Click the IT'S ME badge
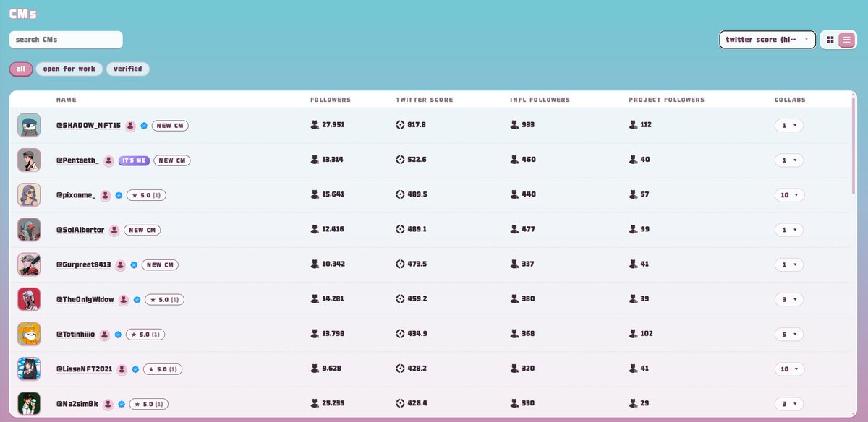868x422 pixels. point(134,160)
